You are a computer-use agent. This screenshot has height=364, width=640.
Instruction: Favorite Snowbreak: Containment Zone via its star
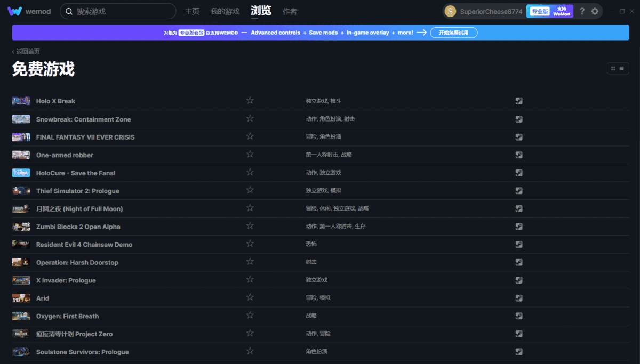(x=250, y=118)
